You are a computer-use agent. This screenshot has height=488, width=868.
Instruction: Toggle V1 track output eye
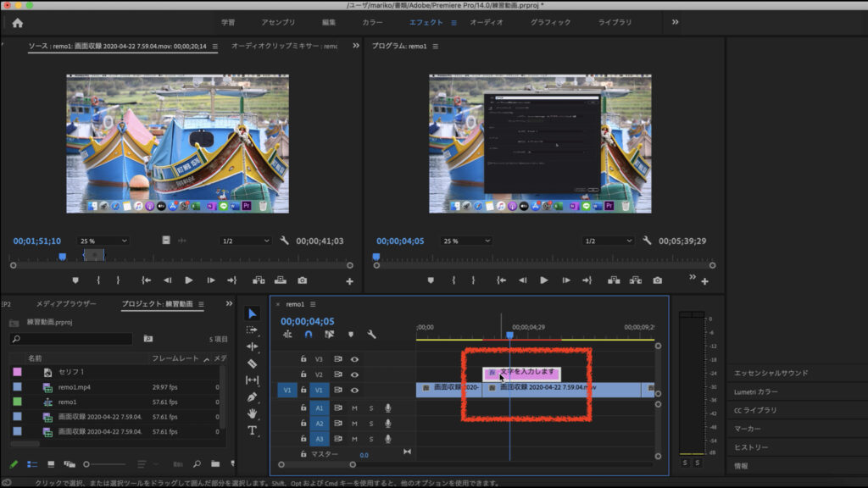point(354,390)
